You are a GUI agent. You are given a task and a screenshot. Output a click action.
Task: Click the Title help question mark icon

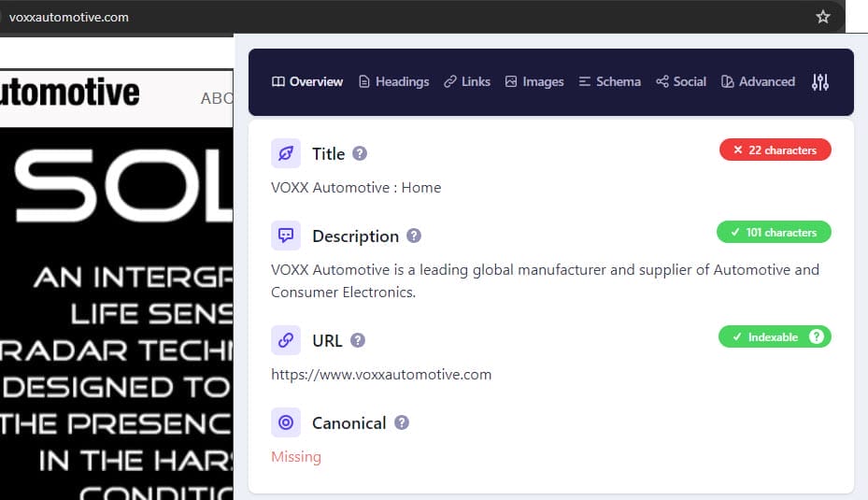pos(360,153)
